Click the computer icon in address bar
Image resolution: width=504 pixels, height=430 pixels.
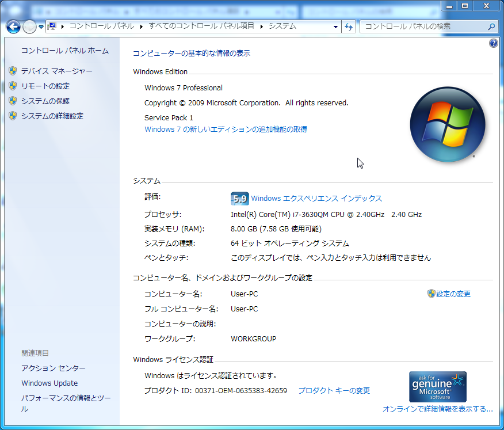click(52, 26)
